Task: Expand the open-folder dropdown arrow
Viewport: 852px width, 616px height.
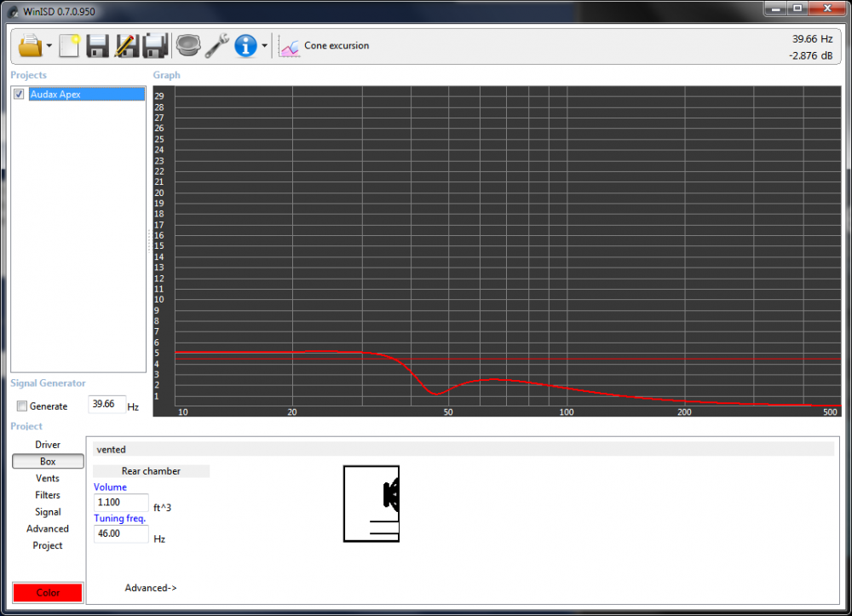Action: 49,46
